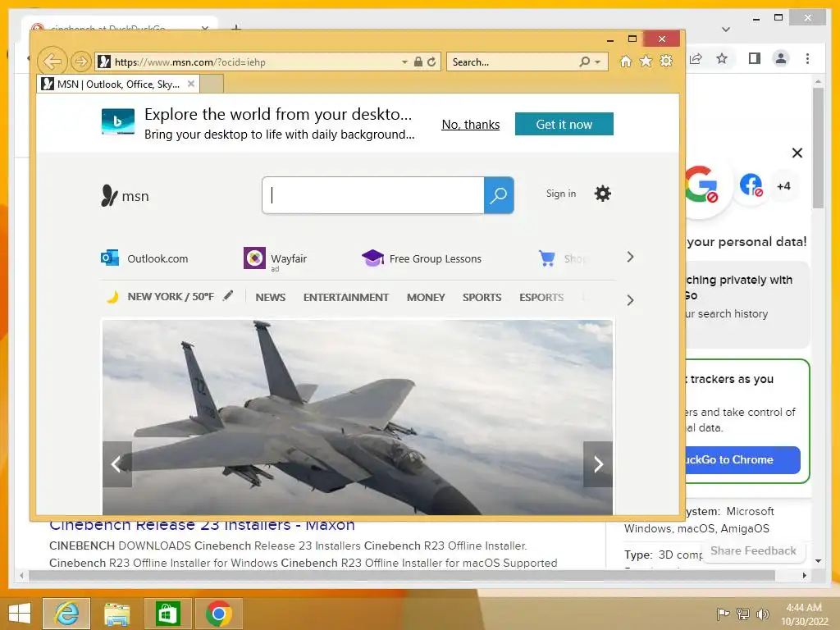
Task: Open Chrome's tab search dropdown chevron
Action: 726,29
